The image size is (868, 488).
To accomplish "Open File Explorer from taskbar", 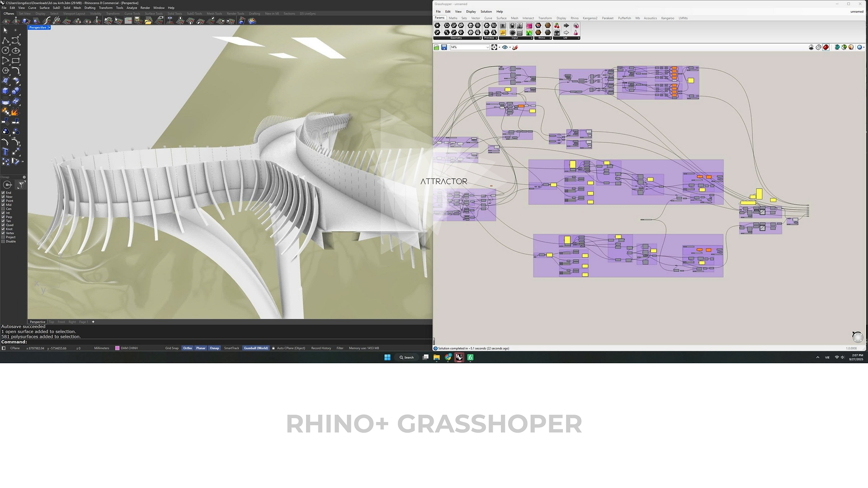I will (437, 357).
